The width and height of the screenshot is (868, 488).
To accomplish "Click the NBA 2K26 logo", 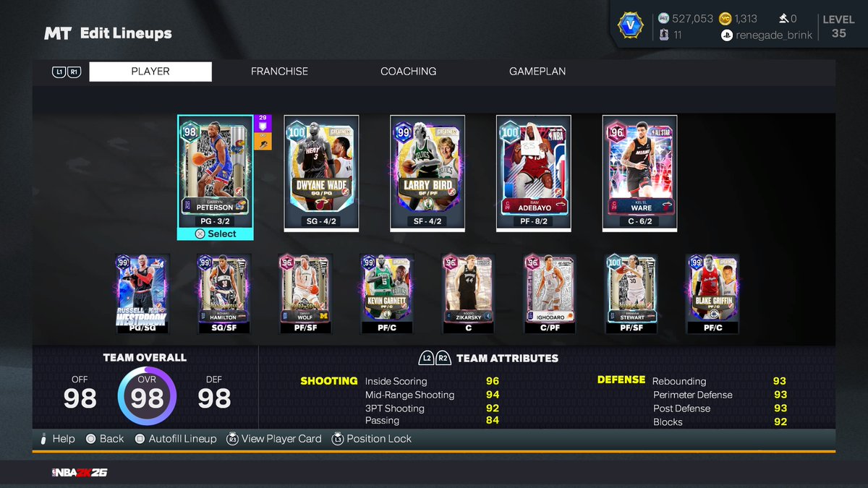I will tap(80, 472).
